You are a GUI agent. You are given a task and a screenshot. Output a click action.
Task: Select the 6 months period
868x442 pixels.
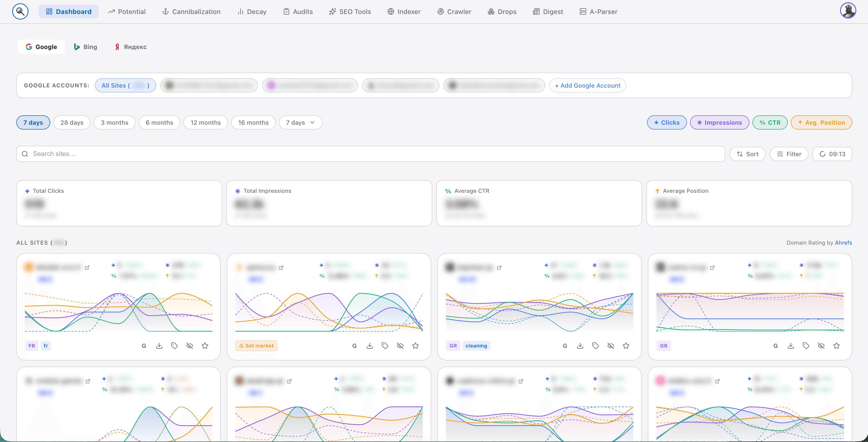coord(159,122)
